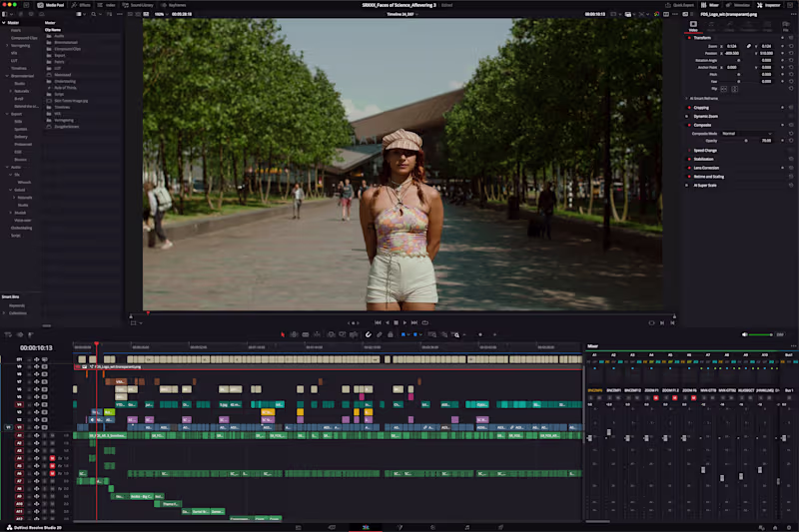Open the Composite Mode dropdown

coord(746,134)
